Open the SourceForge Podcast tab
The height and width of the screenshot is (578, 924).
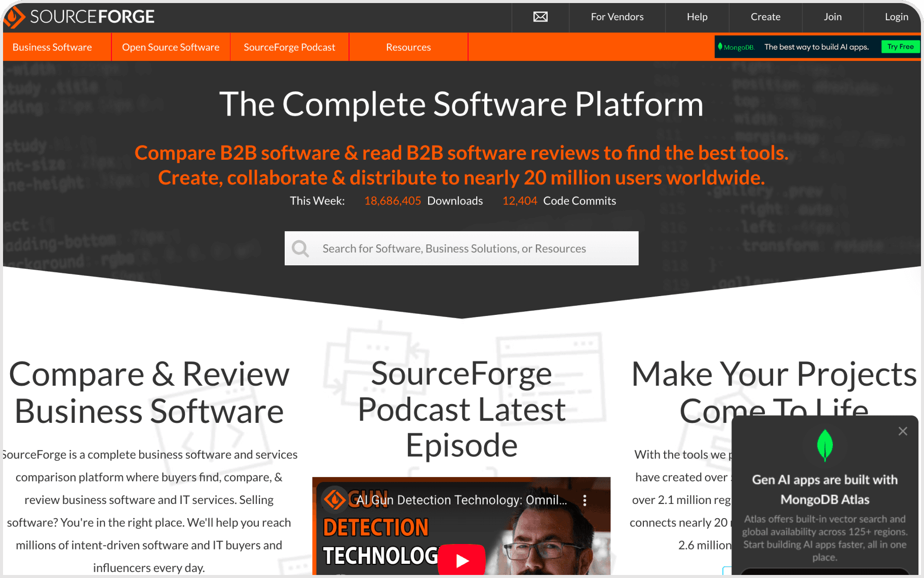click(289, 47)
